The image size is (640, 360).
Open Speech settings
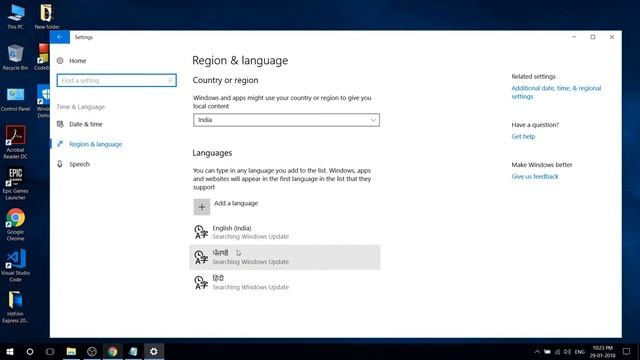point(79,164)
